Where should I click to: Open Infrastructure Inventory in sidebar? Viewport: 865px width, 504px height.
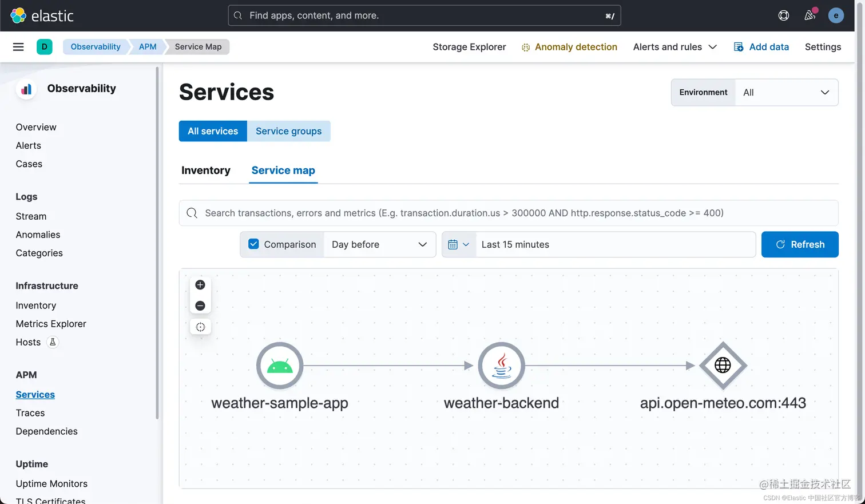point(36,305)
